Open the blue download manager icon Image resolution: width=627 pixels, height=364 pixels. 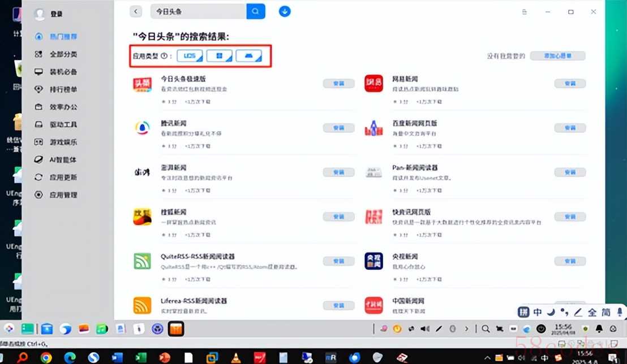[x=285, y=11]
